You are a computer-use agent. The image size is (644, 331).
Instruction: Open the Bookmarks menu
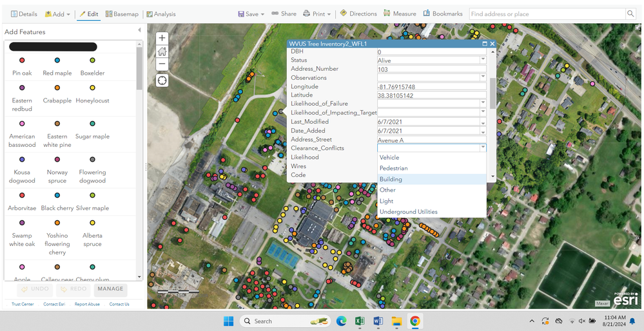pyautogui.click(x=443, y=14)
